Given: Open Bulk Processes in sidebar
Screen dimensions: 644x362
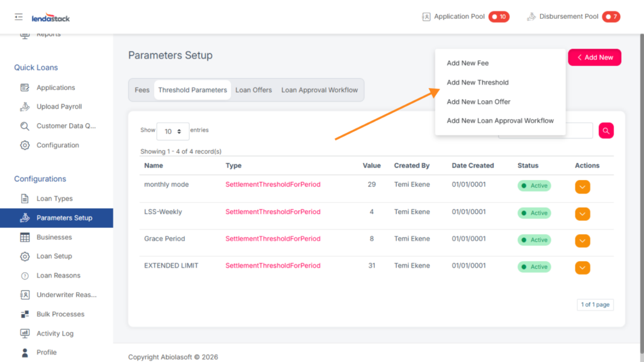Looking at the screenshot, I should pos(60,314).
